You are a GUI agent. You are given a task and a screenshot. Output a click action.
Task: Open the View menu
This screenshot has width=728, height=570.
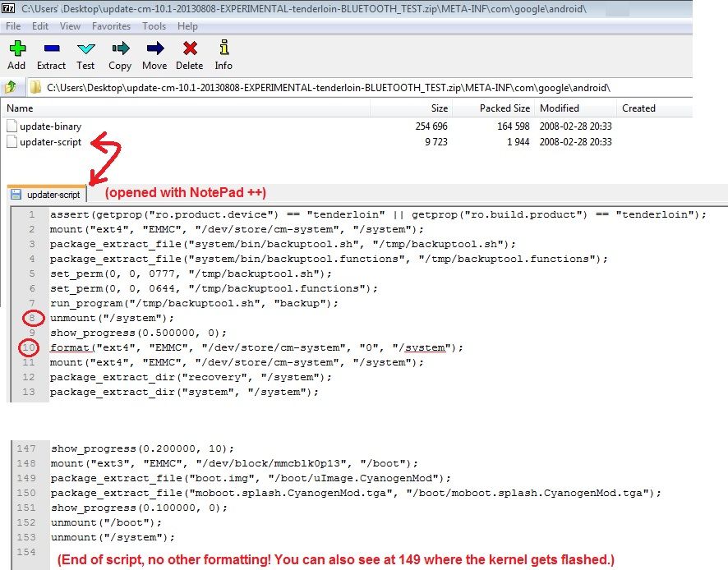[x=70, y=26]
